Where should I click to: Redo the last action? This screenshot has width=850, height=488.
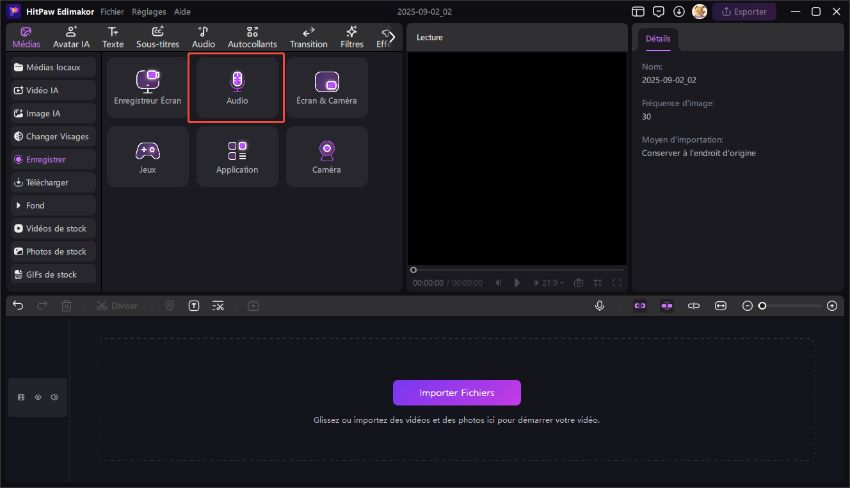pos(42,306)
